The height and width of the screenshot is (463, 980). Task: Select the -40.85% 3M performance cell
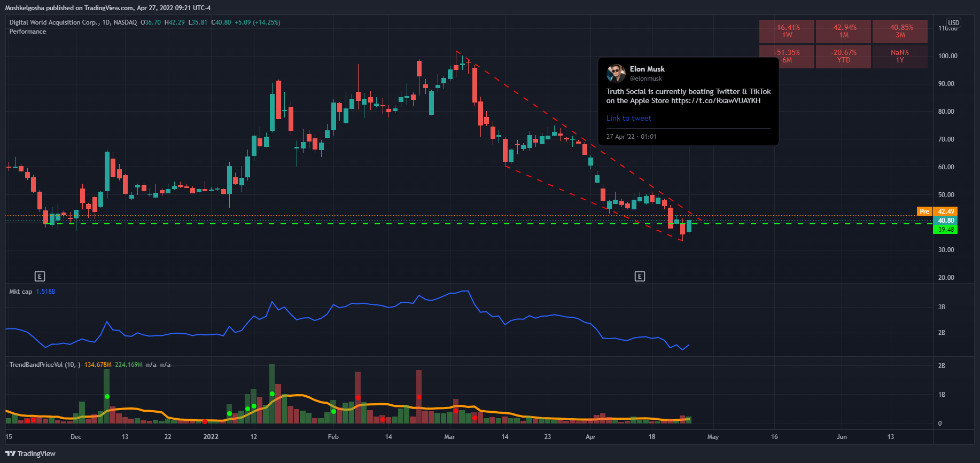900,31
